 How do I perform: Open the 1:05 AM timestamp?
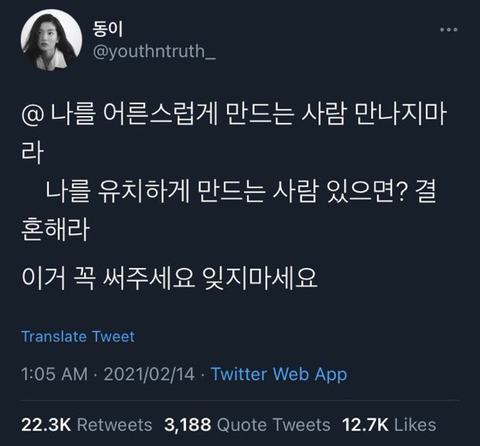(x=55, y=374)
